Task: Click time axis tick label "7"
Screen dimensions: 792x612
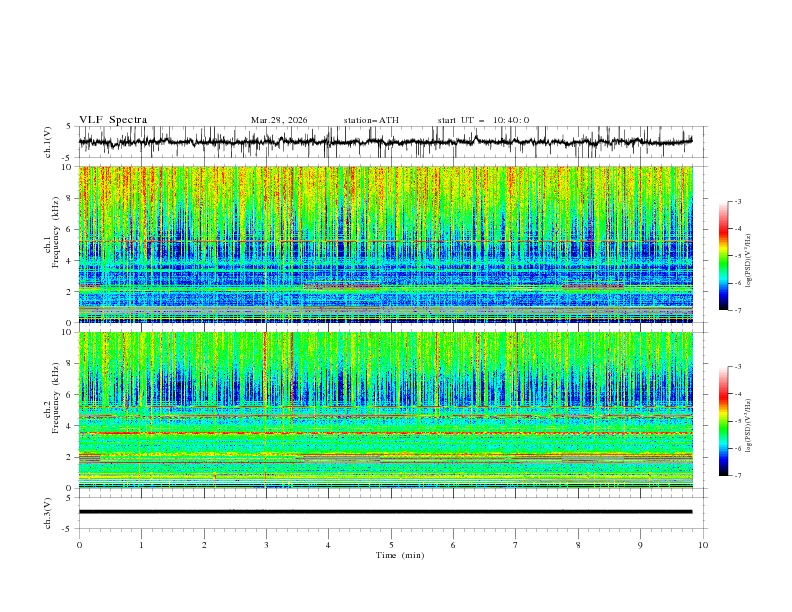Action: tap(516, 545)
